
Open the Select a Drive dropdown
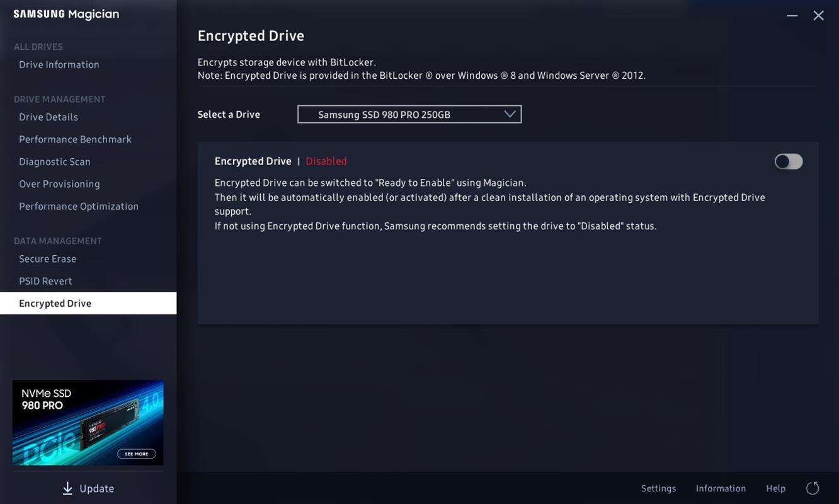click(409, 115)
